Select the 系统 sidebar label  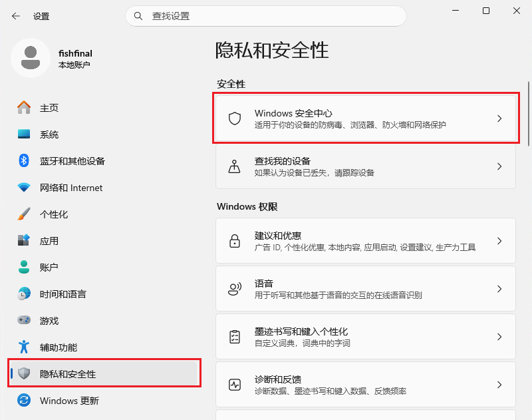pos(49,134)
